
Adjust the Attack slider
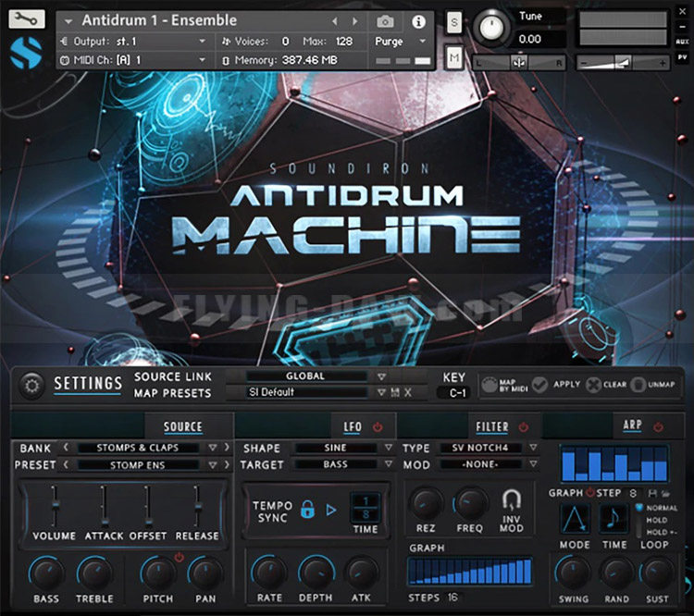pyautogui.click(x=103, y=505)
